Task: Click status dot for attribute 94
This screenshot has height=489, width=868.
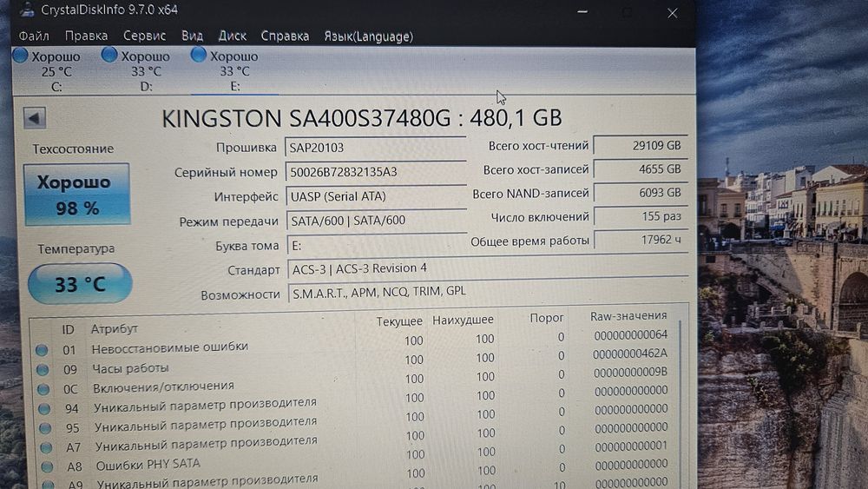Action: coord(44,409)
